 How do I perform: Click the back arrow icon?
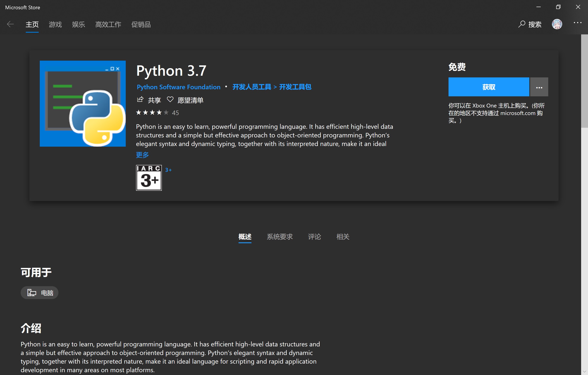click(10, 24)
